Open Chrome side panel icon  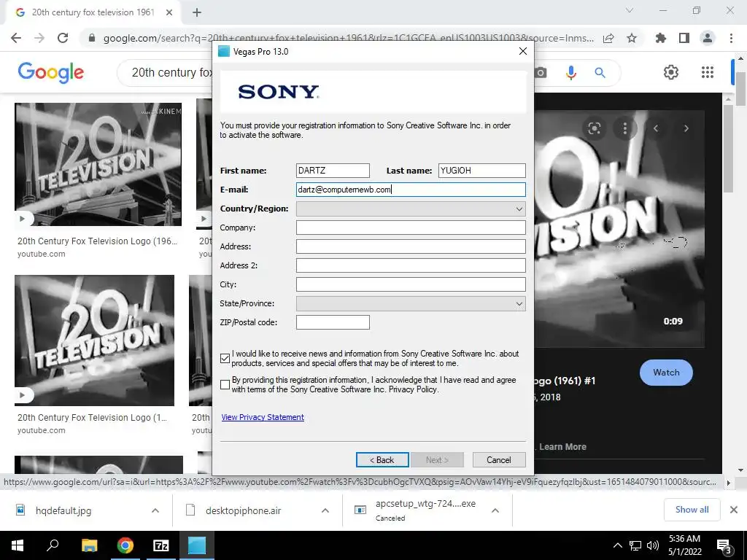pyautogui.click(x=684, y=38)
